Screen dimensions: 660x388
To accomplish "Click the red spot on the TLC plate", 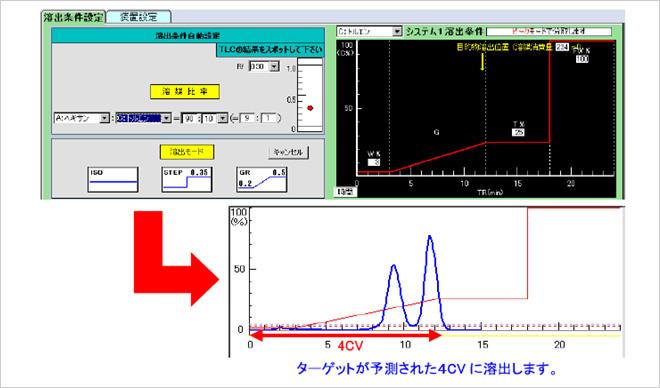I will click(310, 108).
